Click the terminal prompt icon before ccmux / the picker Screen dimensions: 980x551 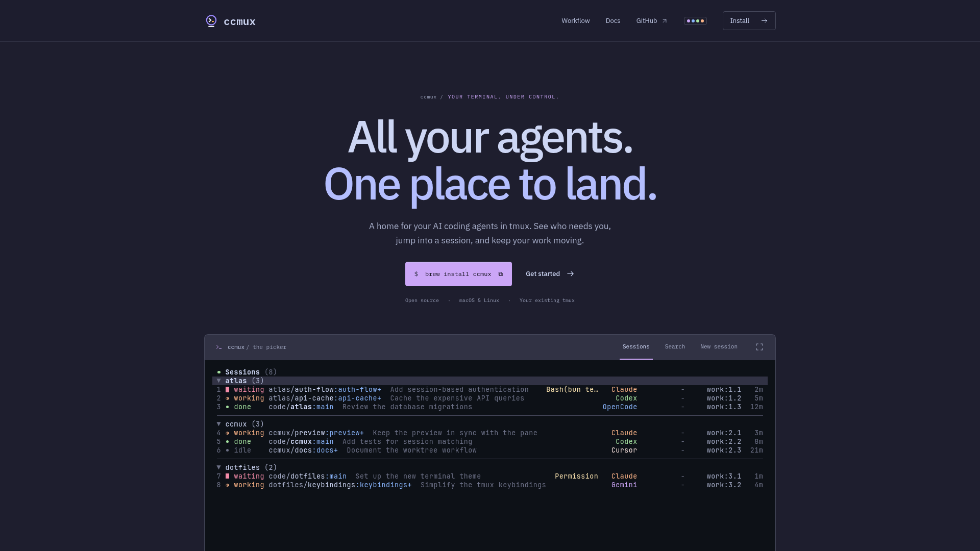(219, 347)
